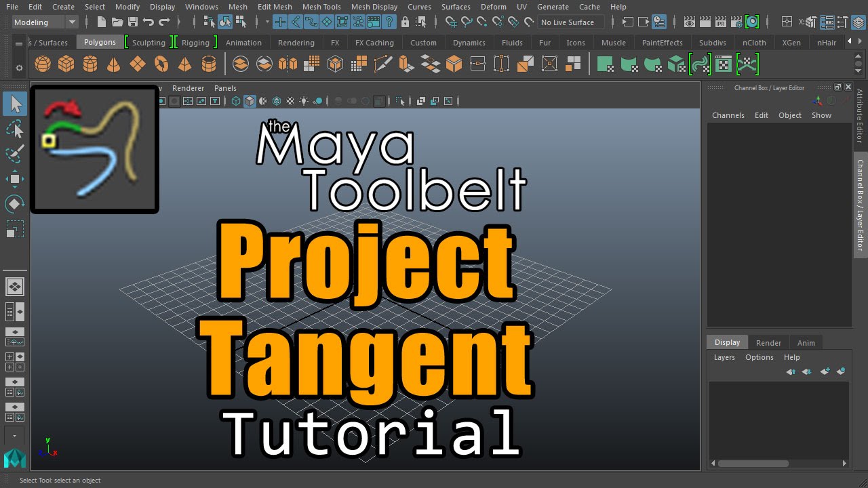
Task: Open the Mesh Tools menu
Action: pyautogui.click(x=321, y=7)
